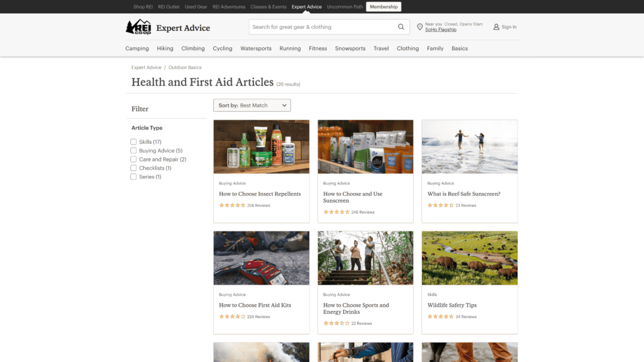
Task: Open the Watersports category
Action: point(256,48)
